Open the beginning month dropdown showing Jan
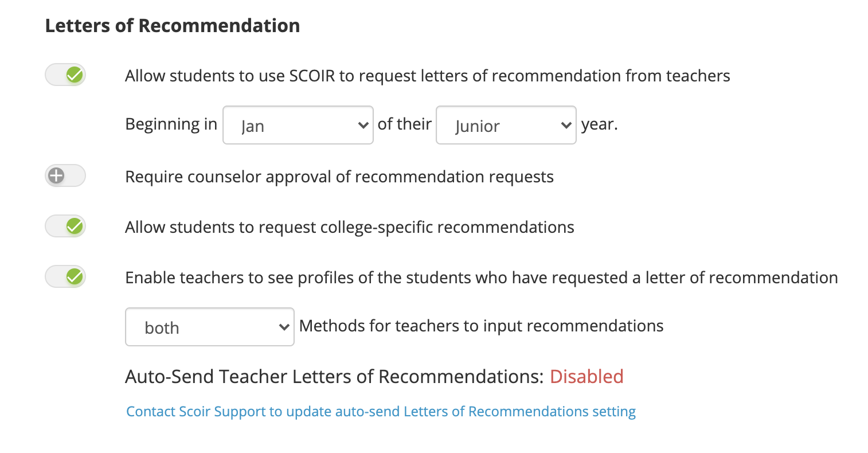This screenshot has width=868, height=453. pos(298,125)
